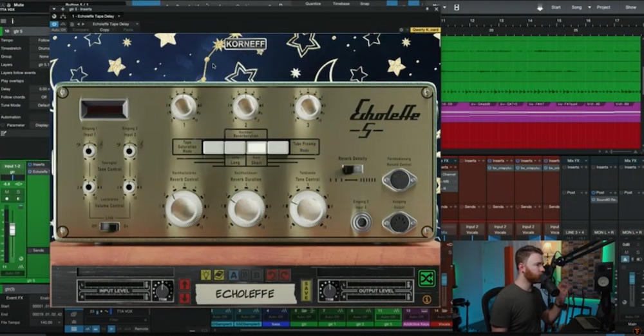This screenshot has width=644, height=336.
Task: Click the 'gtr 5' track name in the inspector
Action: tap(18, 31)
